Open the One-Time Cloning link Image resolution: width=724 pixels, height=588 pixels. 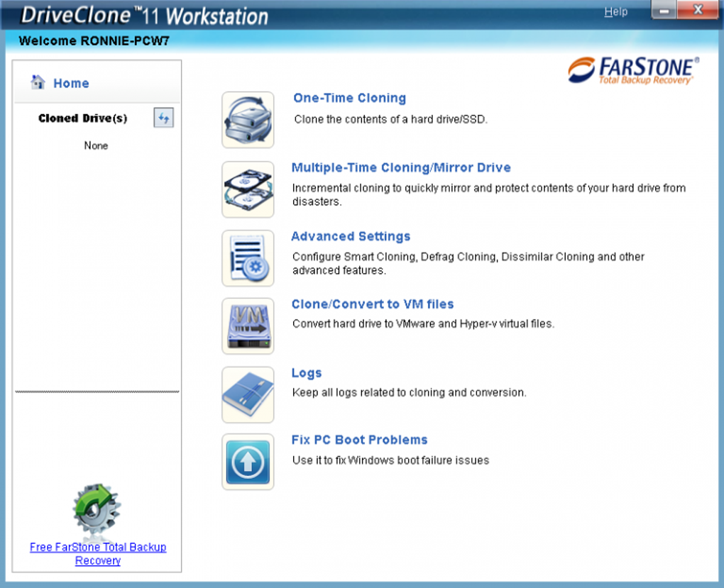pos(349,99)
